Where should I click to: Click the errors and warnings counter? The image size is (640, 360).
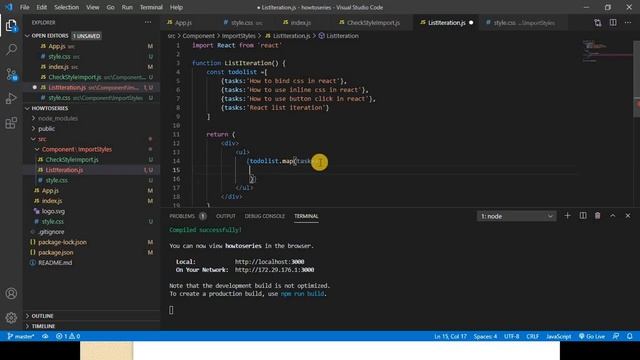point(68,336)
